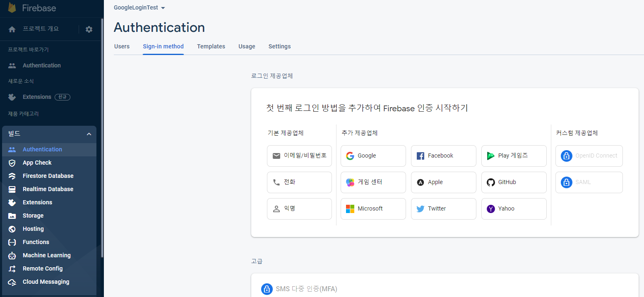The image size is (644, 297).
Task: Click the OpenID Connect custom provider
Action: point(589,156)
